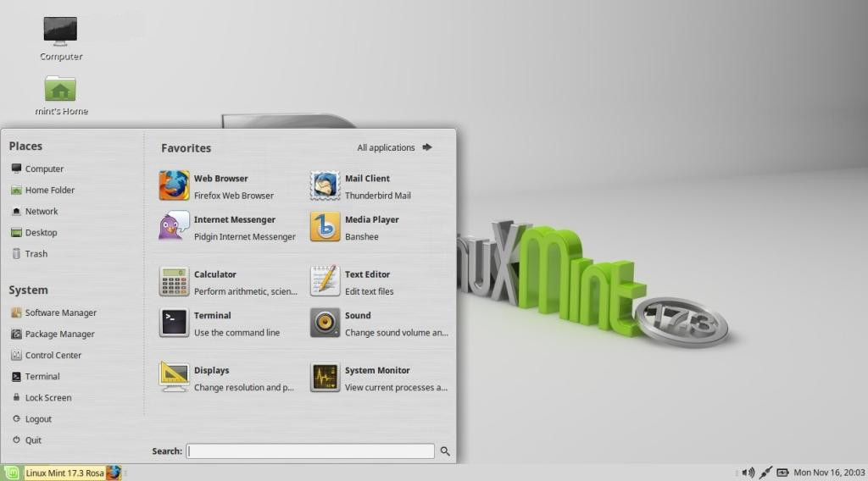Open the Displays settings icon

point(174,377)
